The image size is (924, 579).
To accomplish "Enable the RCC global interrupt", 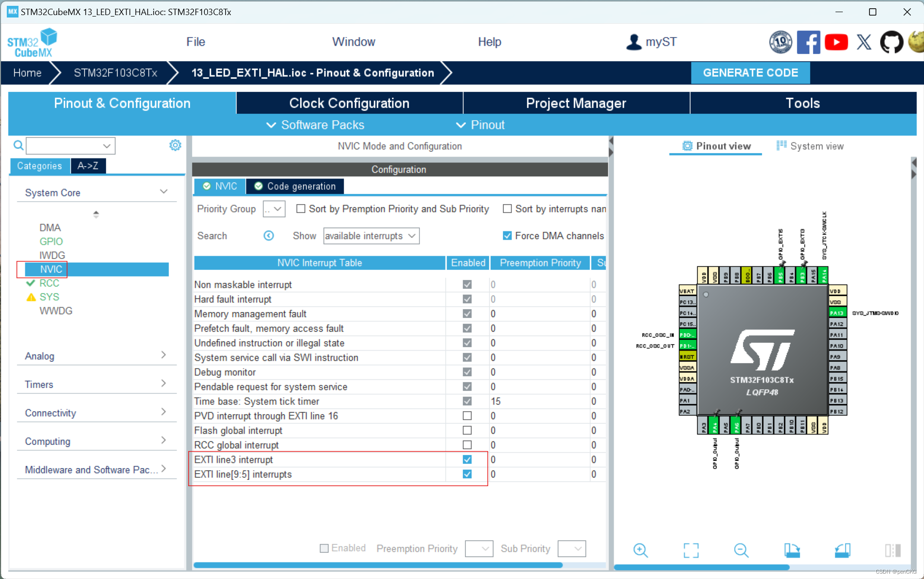I will coord(467,445).
